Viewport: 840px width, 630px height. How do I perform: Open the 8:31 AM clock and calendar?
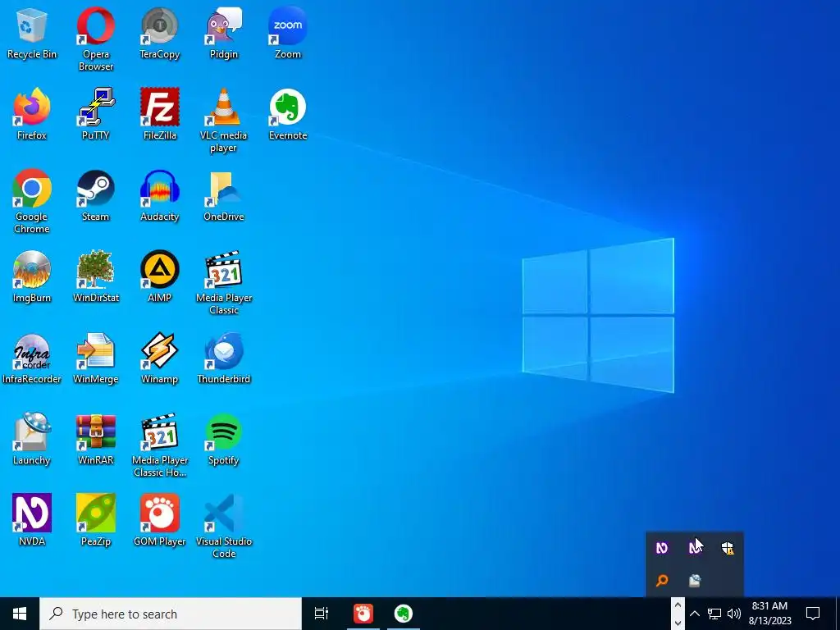pyautogui.click(x=769, y=614)
